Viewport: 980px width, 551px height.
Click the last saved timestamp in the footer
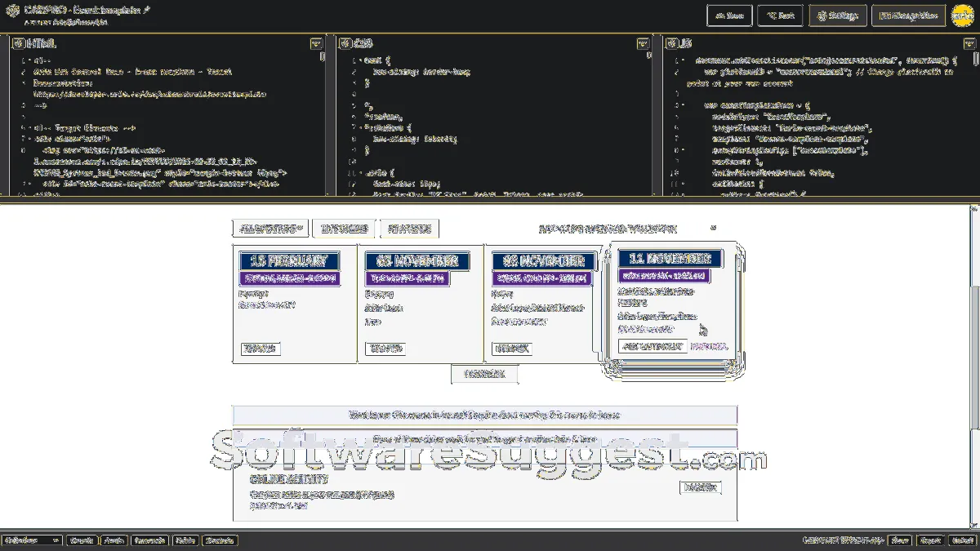844,540
